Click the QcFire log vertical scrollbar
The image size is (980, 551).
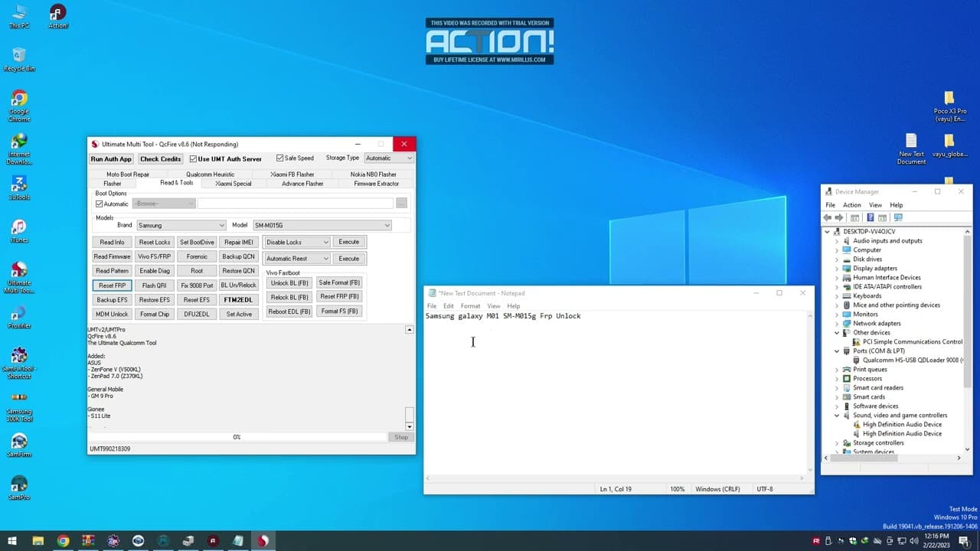click(410, 377)
